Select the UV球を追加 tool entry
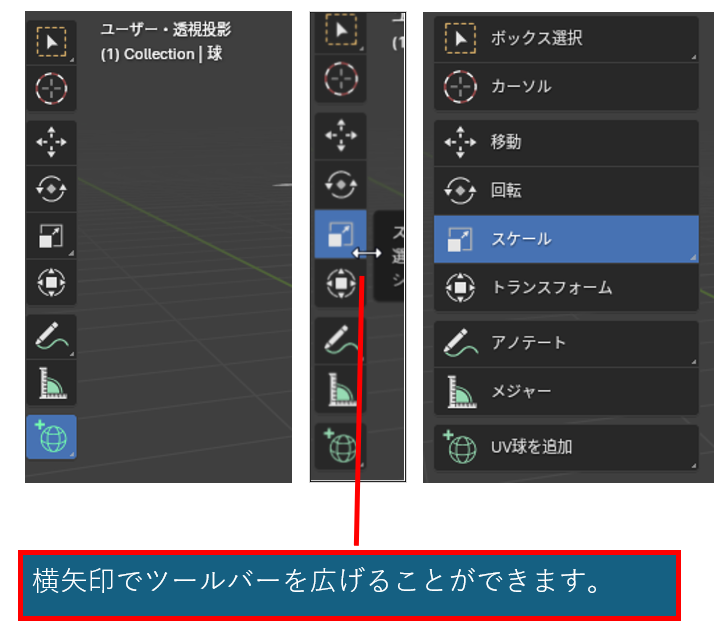 point(565,447)
